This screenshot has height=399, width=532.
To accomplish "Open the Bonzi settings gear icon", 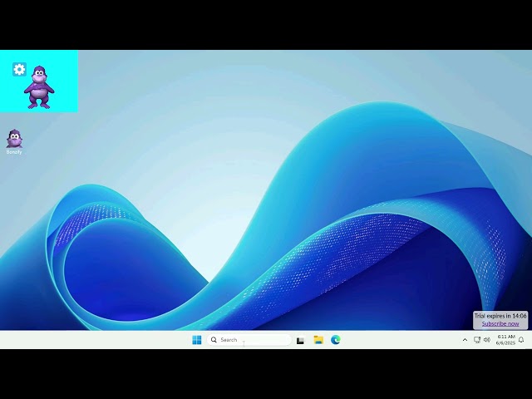I will tap(19, 69).
